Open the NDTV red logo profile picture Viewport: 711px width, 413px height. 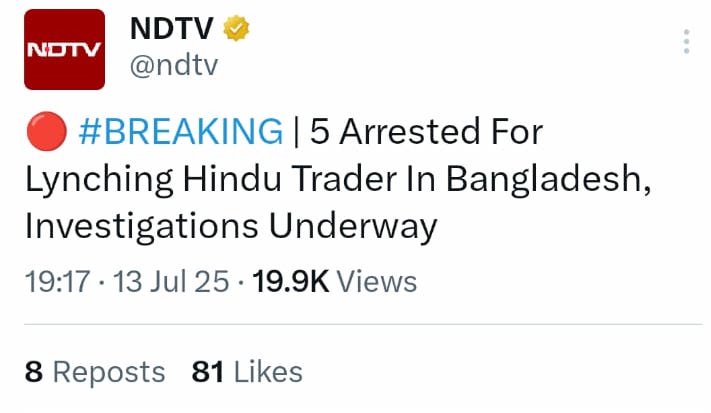click(x=63, y=49)
